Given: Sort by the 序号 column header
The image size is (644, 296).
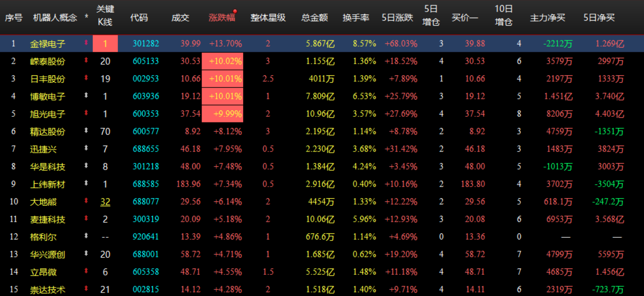Looking at the screenshot, I should [14, 18].
